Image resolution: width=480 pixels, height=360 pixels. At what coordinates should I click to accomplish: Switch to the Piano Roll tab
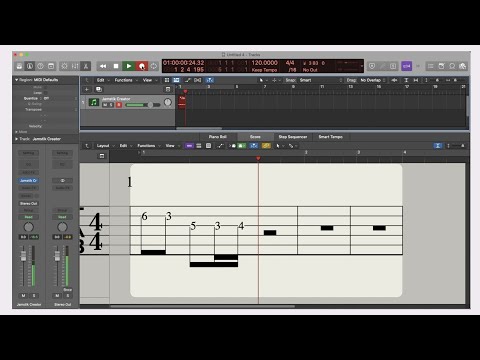point(218,137)
